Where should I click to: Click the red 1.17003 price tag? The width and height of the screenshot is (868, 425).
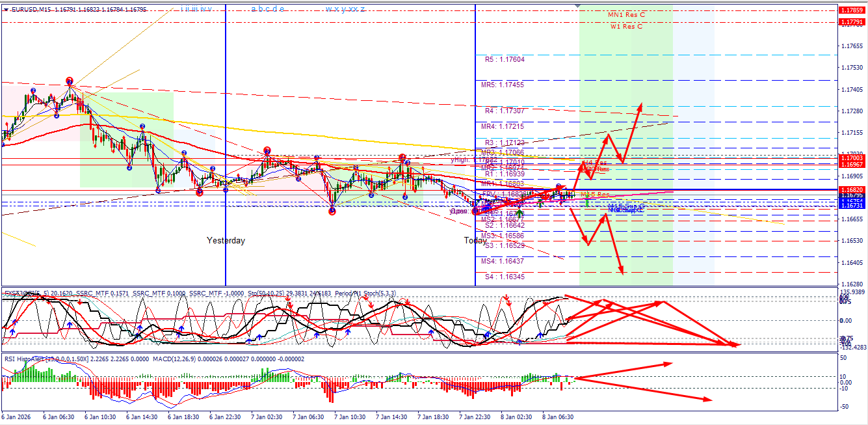(x=852, y=158)
